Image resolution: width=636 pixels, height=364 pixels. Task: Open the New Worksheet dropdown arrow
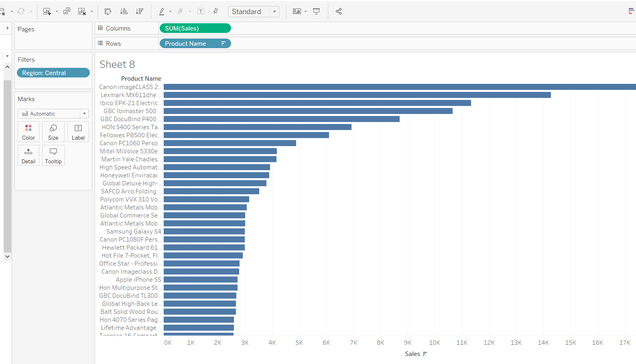click(57, 12)
